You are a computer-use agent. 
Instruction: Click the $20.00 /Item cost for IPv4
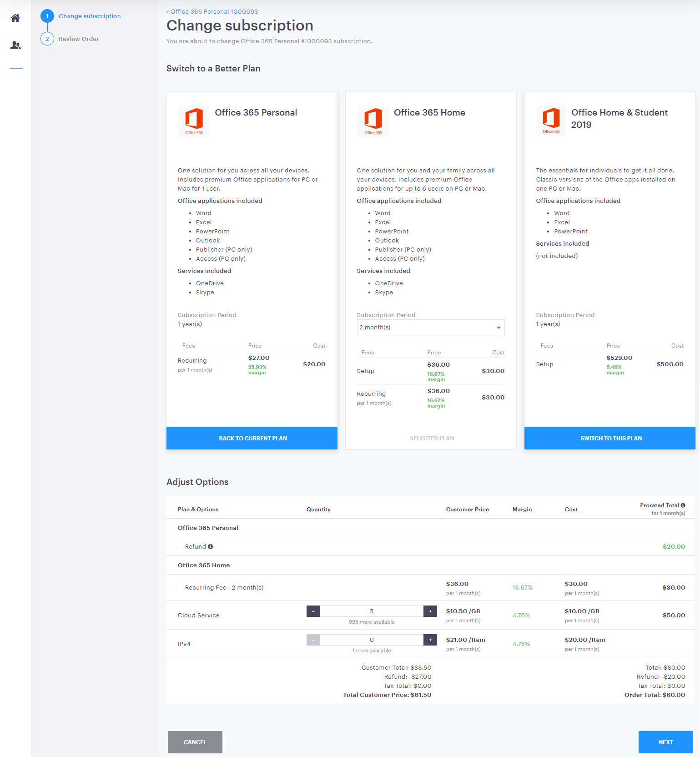[585, 640]
